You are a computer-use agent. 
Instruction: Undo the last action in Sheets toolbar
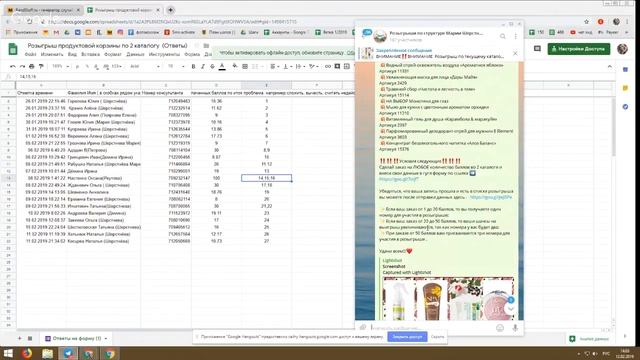click(13, 67)
